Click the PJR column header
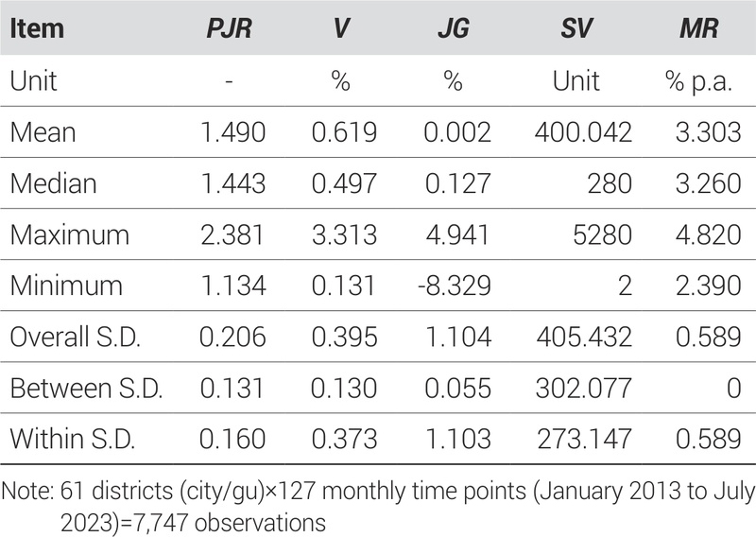Screen dimensions: 756x537 point(230,28)
